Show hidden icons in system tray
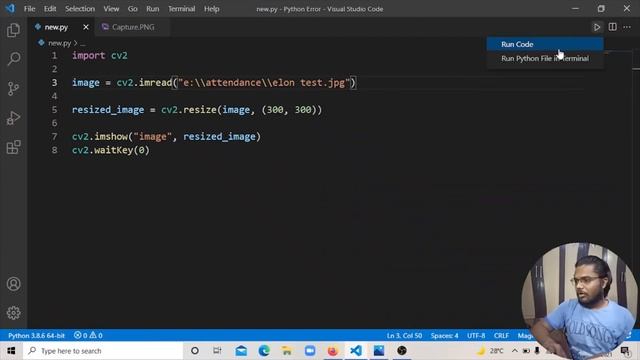The image size is (640, 360). point(514,351)
